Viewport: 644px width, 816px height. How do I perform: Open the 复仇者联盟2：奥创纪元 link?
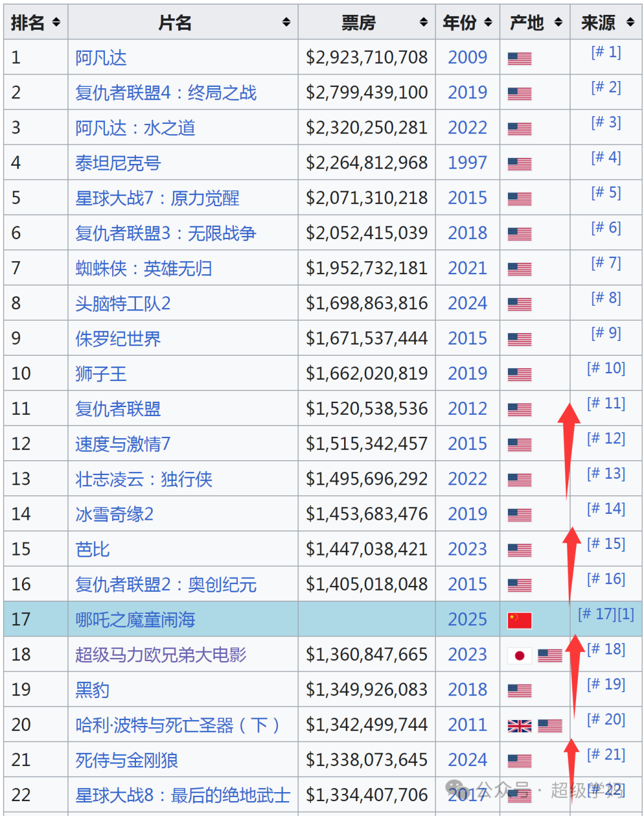(166, 585)
